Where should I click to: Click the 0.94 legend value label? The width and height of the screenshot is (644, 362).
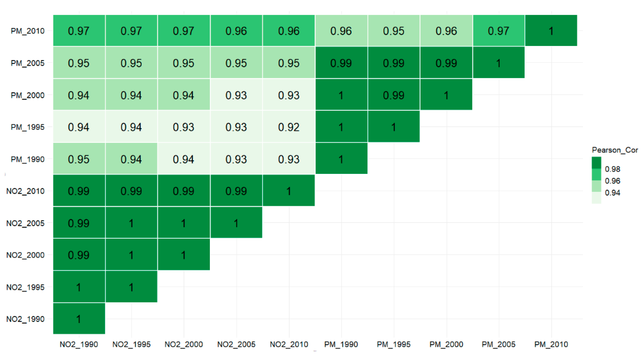point(612,193)
